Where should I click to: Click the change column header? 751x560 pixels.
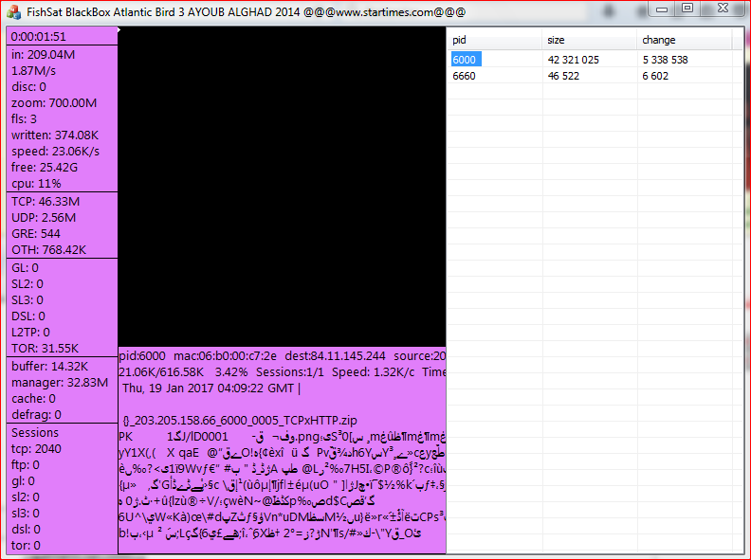point(683,40)
